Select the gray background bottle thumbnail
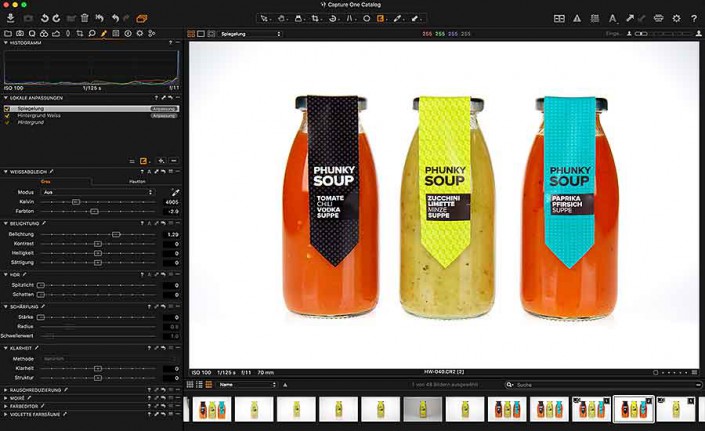 coord(423,409)
